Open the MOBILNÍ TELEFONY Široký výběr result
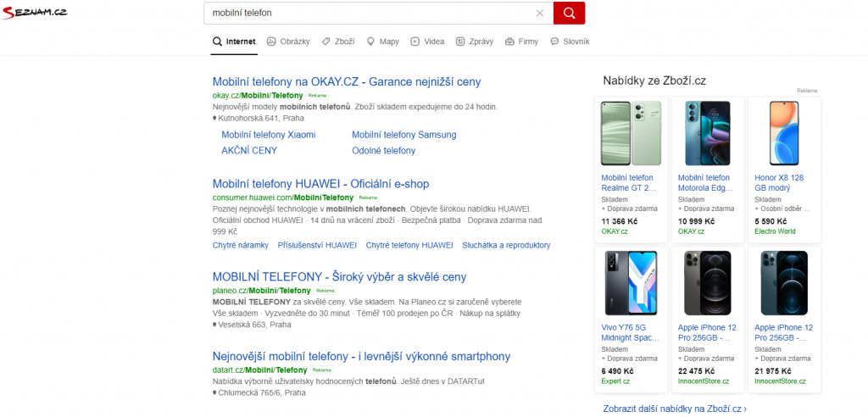This screenshot has height=417, width=868. tap(339, 277)
